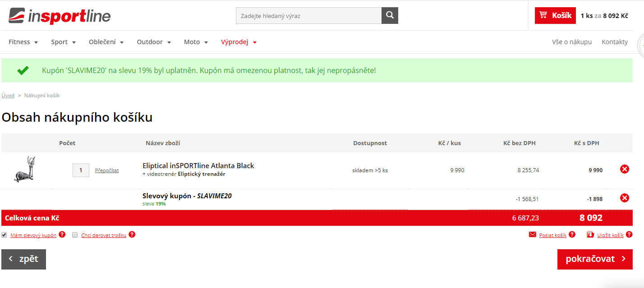The height and width of the screenshot is (288, 644).
Task: Click the Dostupnost column header
Action: 370,143
